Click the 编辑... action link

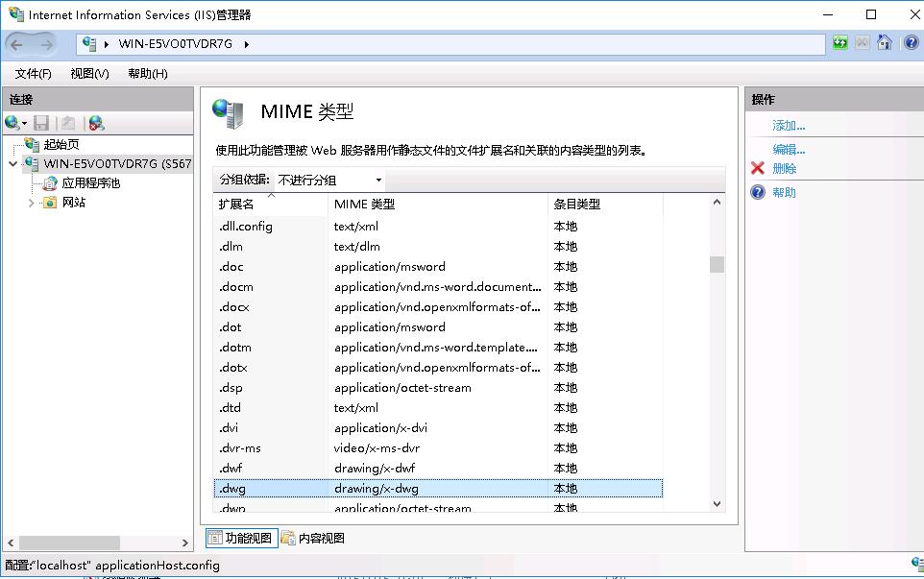pyautogui.click(x=789, y=149)
